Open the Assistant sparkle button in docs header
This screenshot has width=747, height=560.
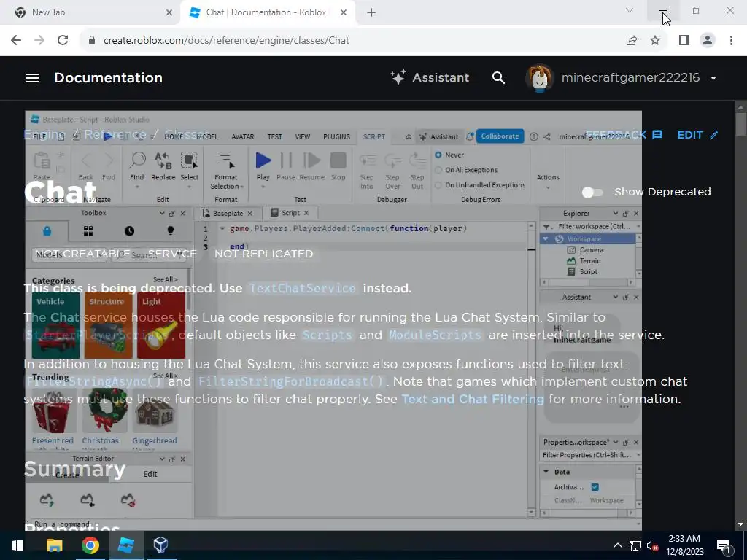coord(430,77)
